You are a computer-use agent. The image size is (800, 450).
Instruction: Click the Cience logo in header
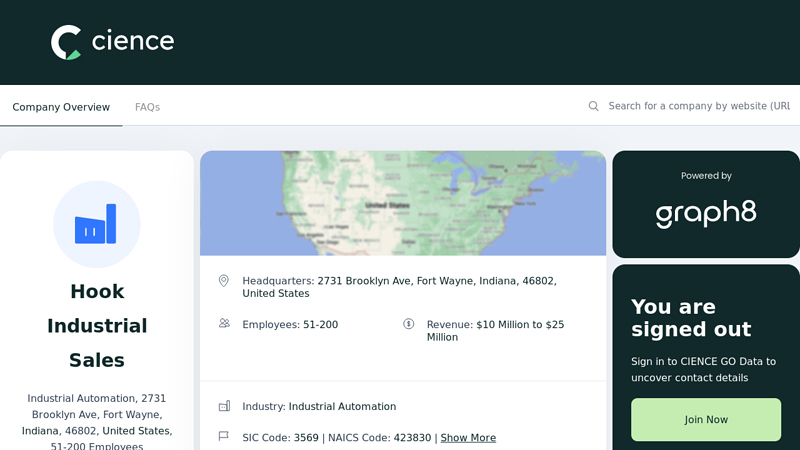[112, 42]
